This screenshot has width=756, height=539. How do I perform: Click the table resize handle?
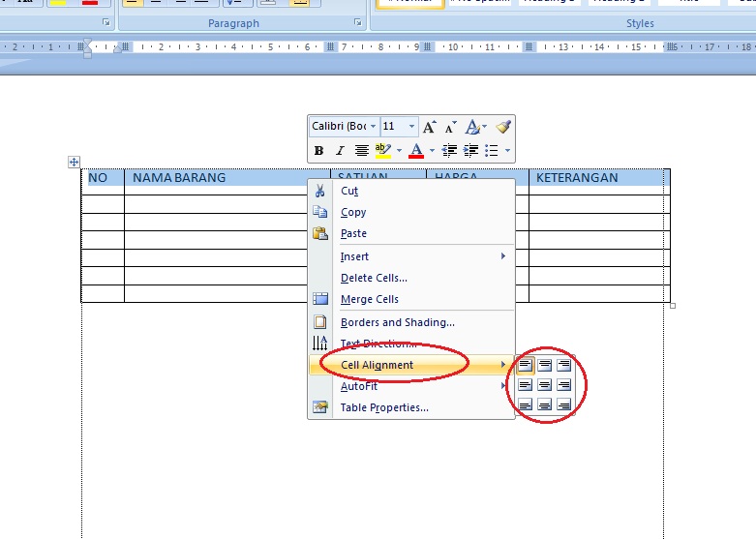pyautogui.click(x=673, y=306)
